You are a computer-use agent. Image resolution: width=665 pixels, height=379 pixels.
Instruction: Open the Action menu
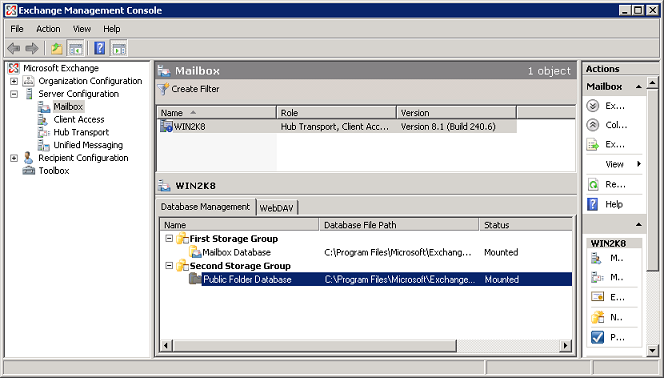(48, 29)
